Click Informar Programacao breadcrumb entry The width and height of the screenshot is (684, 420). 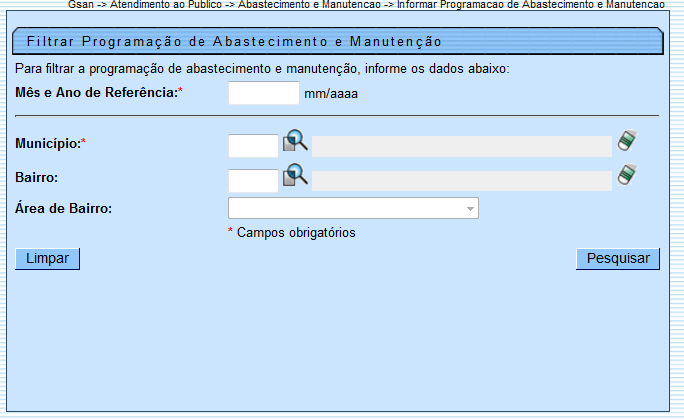click(530, 5)
